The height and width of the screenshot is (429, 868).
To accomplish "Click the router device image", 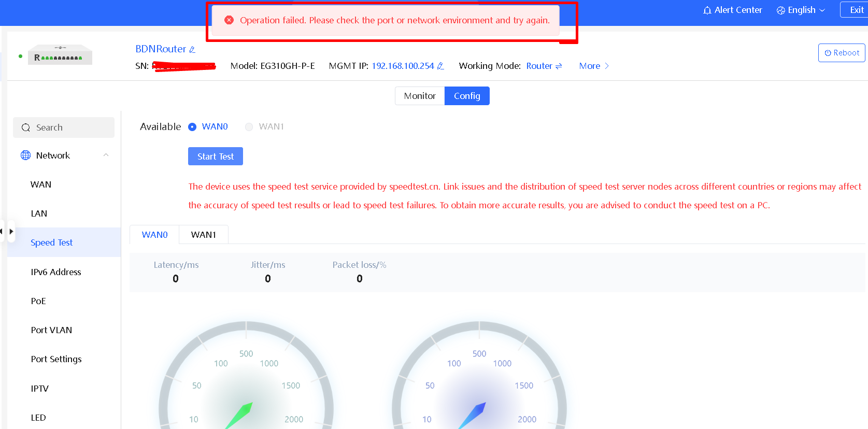I will click(60, 55).
